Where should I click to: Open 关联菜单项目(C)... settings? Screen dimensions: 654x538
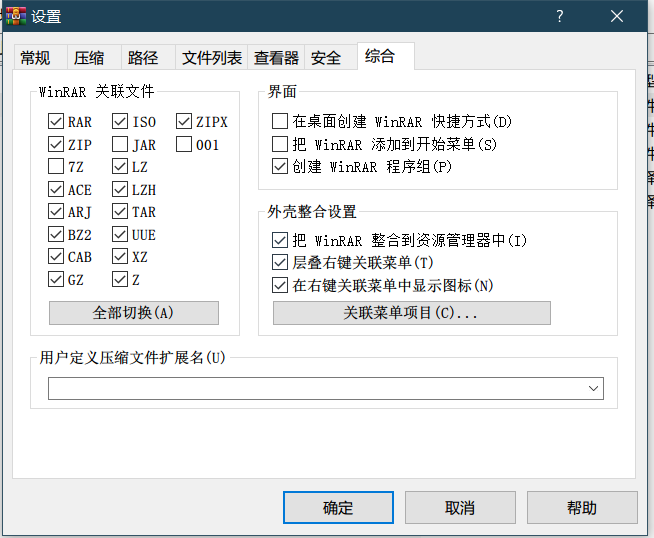[412, 313]
